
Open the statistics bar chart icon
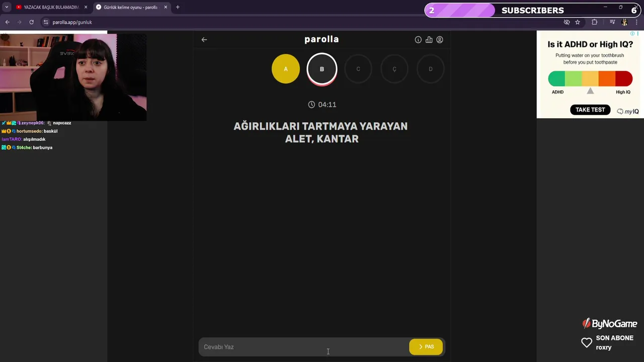[x=429, y=40]
